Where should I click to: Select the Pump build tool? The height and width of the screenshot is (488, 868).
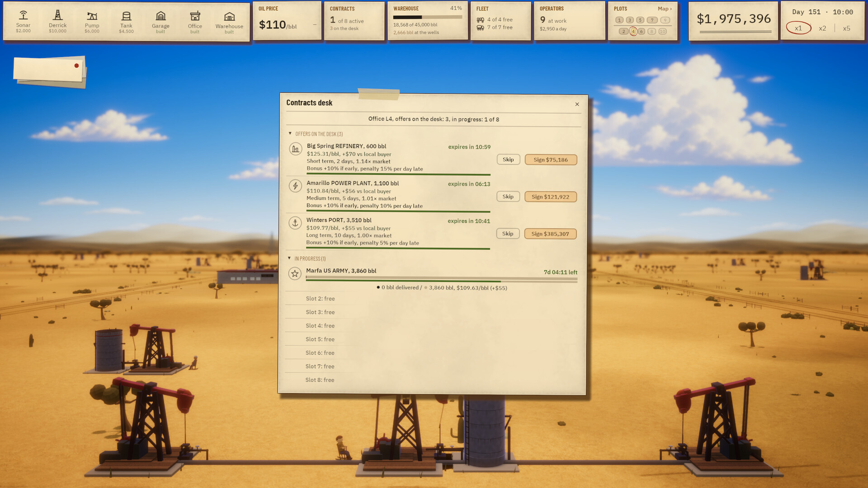click(x=92, y=21)
